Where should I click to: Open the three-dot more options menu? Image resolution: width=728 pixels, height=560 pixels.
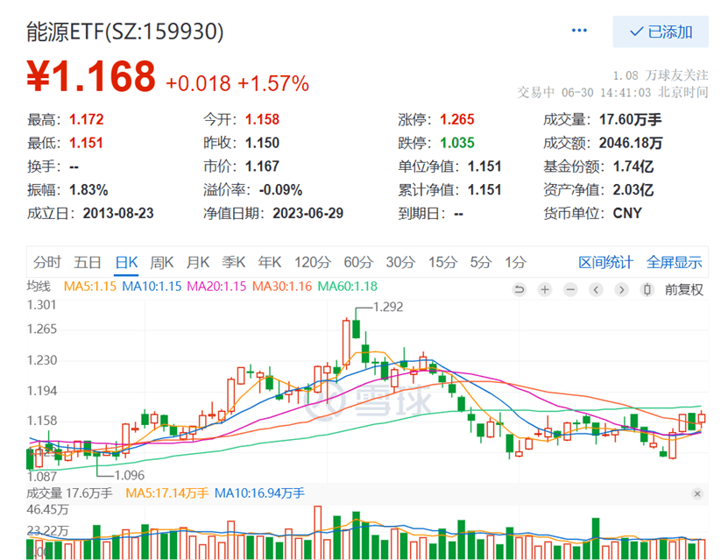579,31
